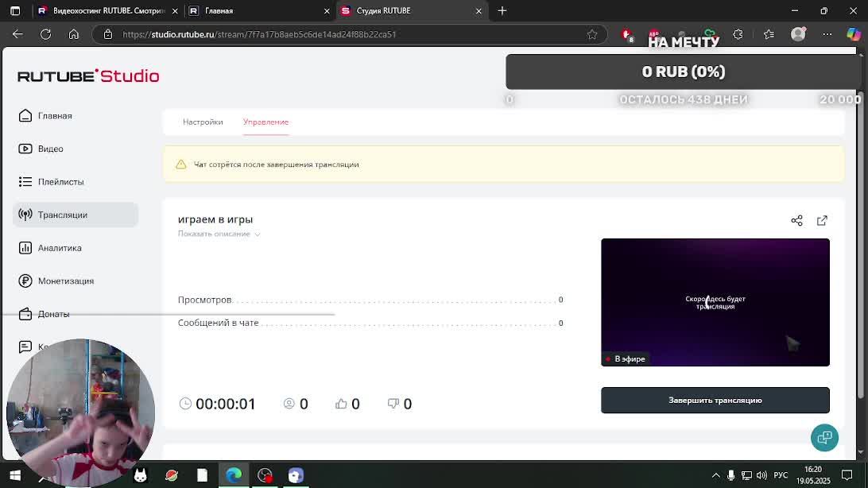Open the Copilot icon
Viewport: 868px width, 488px height.
pyautogui.click(x=854, y=34)
